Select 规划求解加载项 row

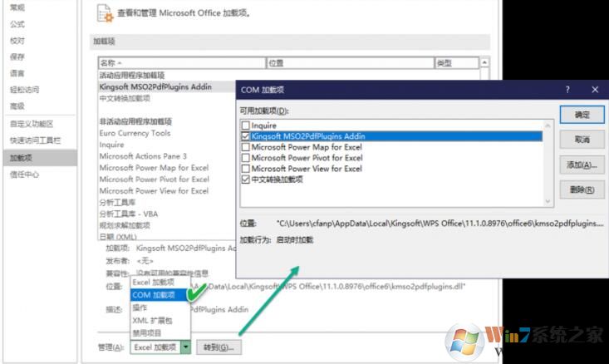[125, 225]
